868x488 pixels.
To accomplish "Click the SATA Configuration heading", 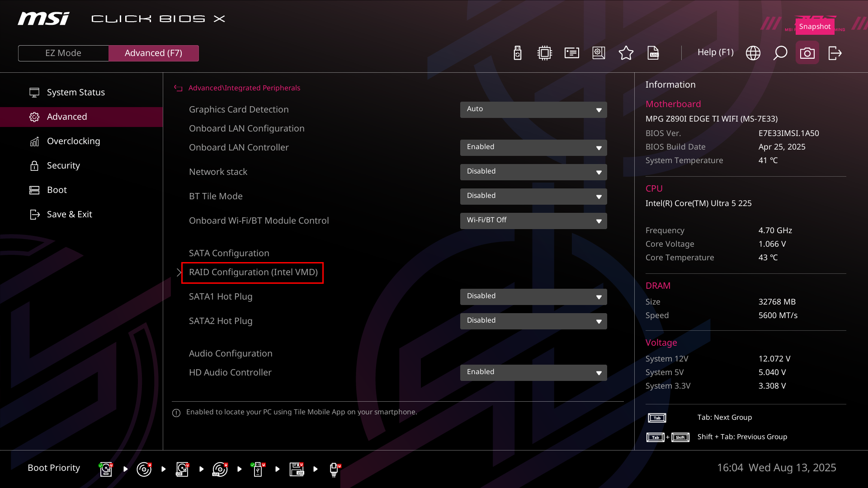I will point(229,253).
